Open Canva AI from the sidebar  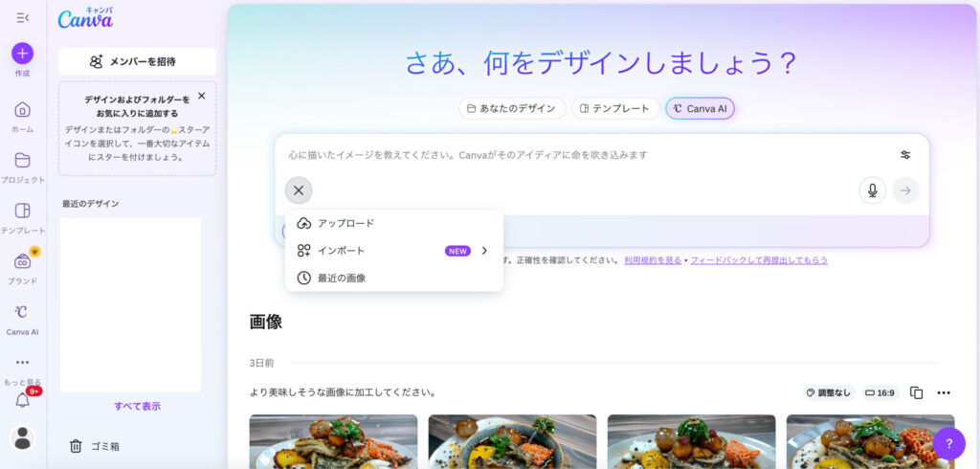(22, 313)
